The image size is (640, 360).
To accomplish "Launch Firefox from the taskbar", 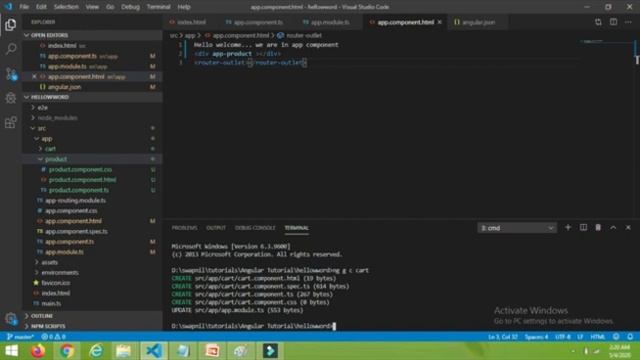I will 38,351.
